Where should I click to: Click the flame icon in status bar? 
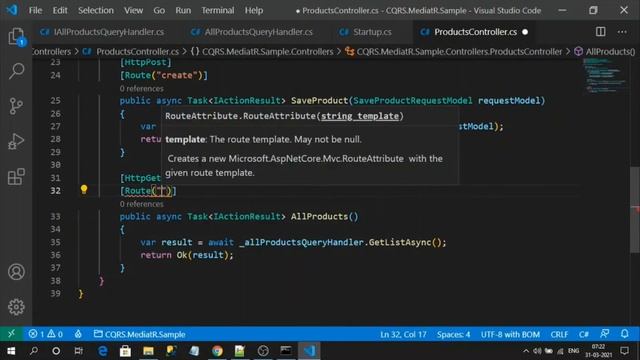click(78, 334)
